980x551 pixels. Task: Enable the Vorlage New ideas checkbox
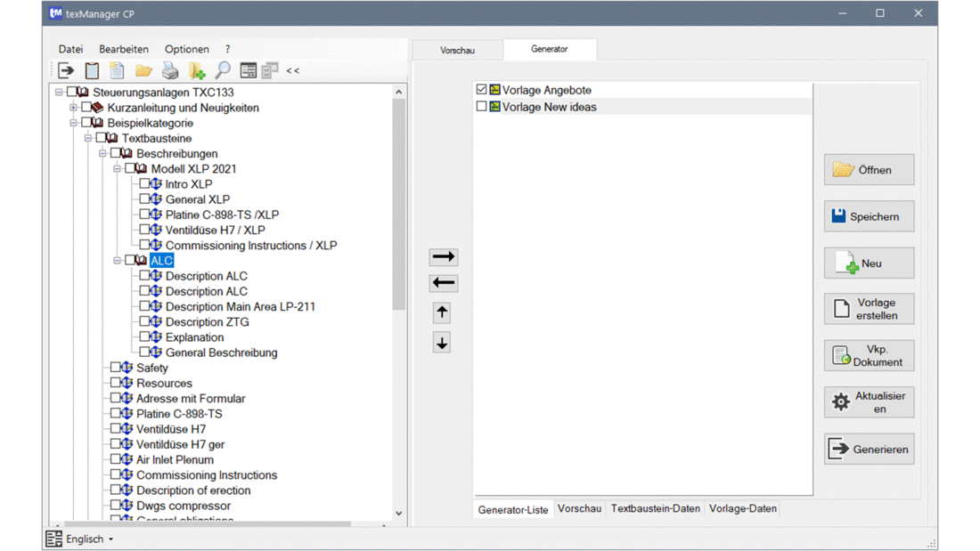coord(480,105)
